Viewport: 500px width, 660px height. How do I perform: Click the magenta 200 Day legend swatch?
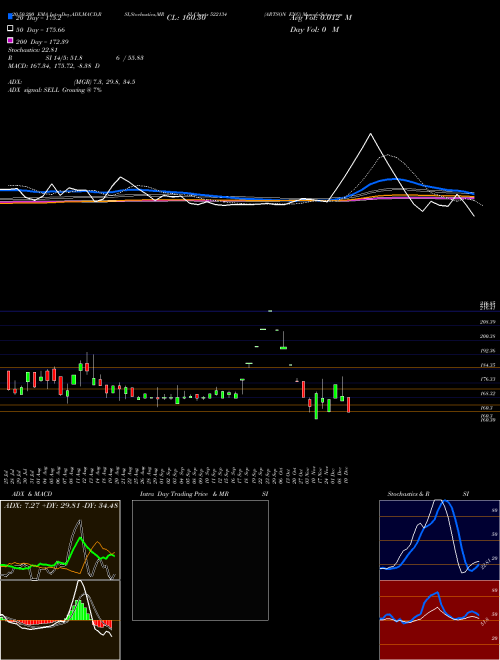(10, 40)
